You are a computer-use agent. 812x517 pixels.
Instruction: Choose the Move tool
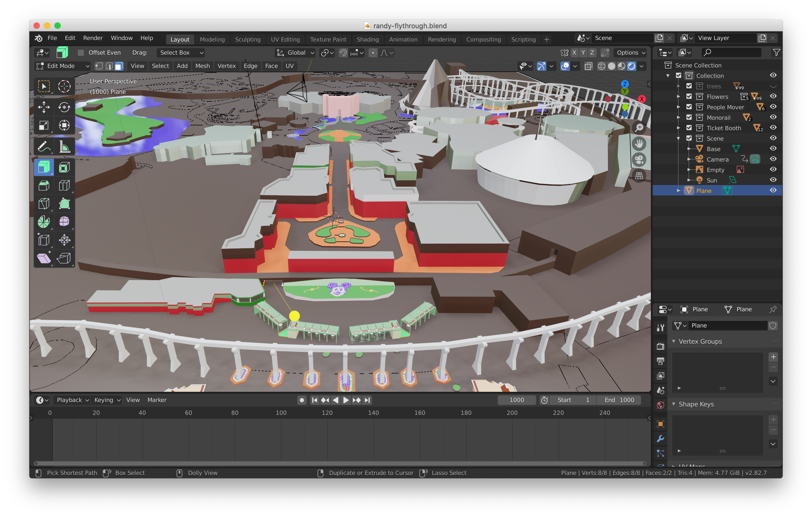[x=44, y=107]
